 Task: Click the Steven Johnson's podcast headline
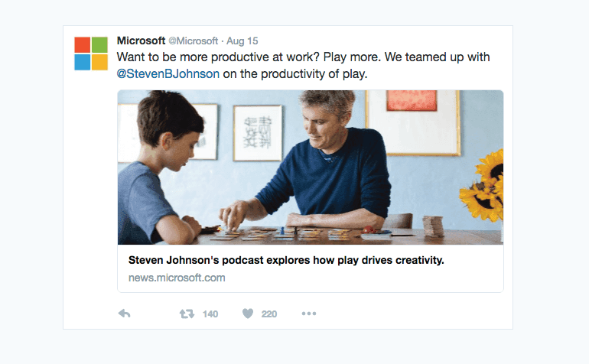[286, 260]
